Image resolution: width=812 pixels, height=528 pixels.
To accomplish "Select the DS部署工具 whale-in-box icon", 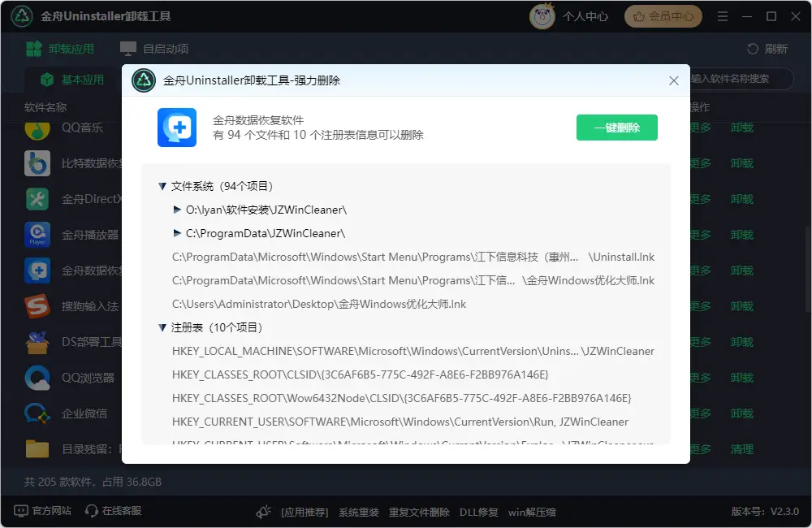I will (x=36, y=341).
